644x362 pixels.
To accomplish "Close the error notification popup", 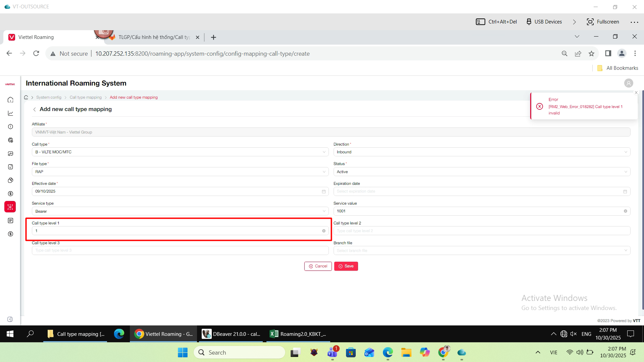I will pos(636,93).
